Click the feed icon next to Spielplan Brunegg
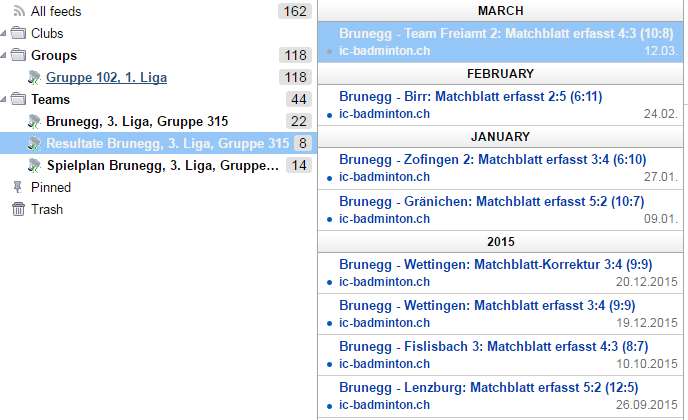The image size is (688, 420). 35,165
